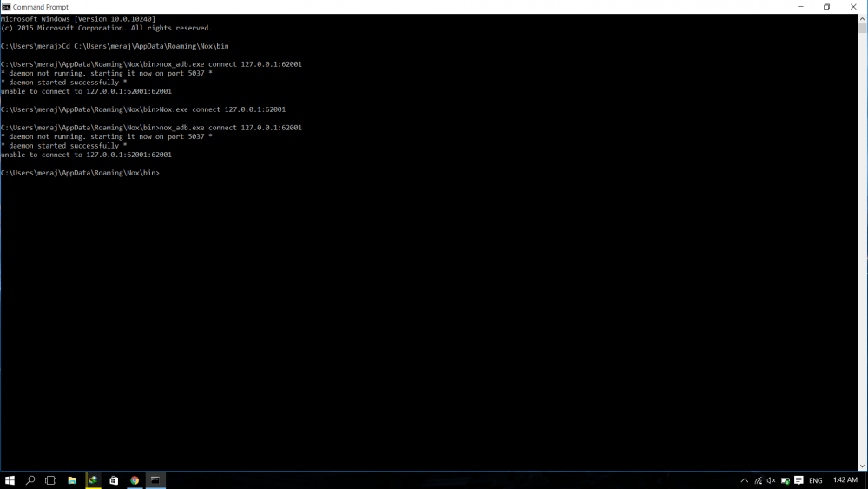Open the Windows Store taskbar icon
Screen dimensions: 868x489
point(114,480)
